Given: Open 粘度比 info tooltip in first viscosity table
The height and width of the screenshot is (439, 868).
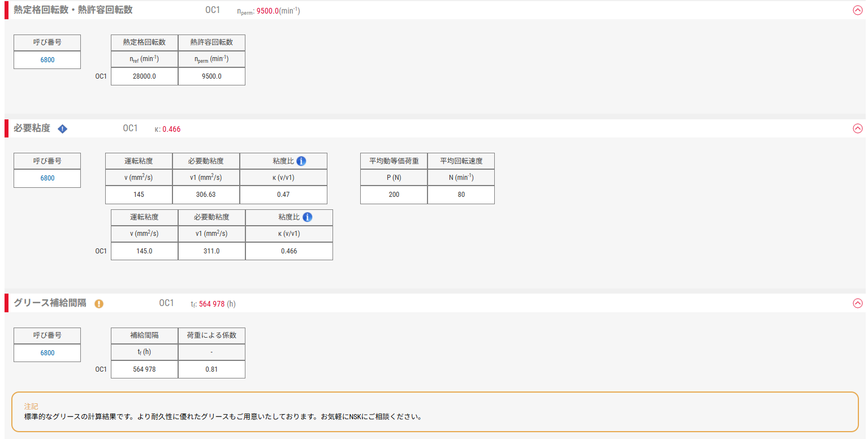Looking at the screenshot, I should coord(301,161).
